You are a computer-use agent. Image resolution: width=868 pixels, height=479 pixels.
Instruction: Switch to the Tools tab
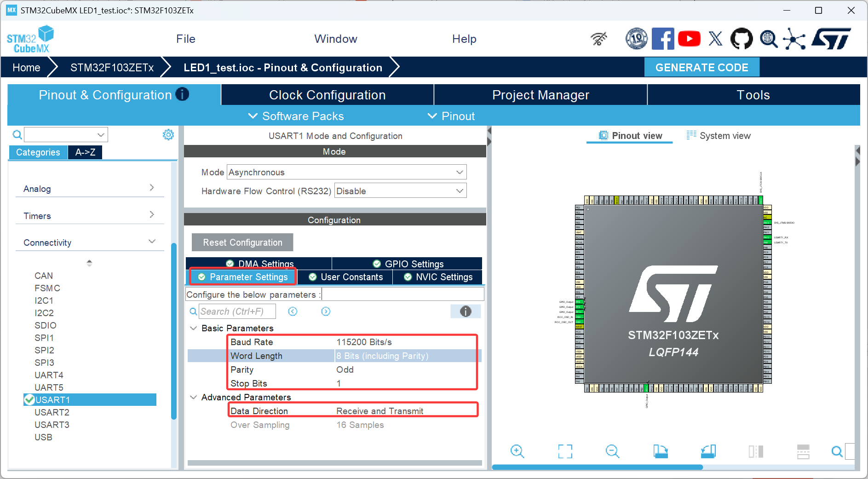point(753,95)
